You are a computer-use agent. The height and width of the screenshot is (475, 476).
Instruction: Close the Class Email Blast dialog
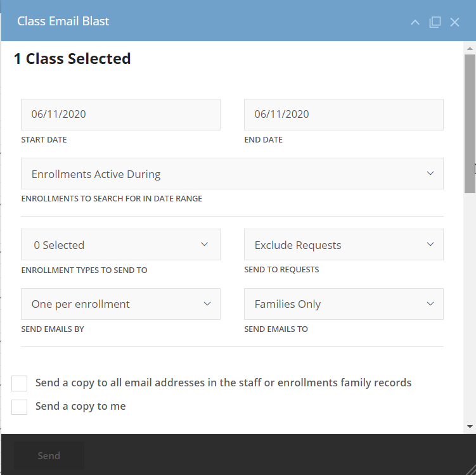tap(454, 22)
